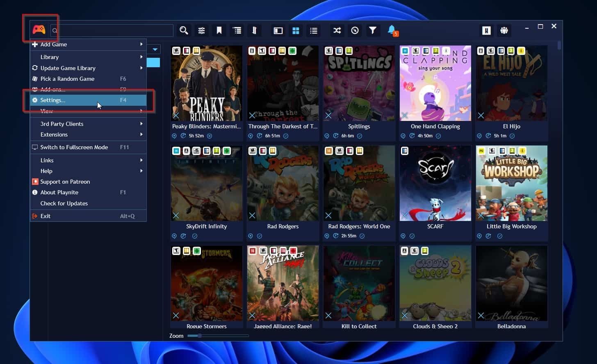Select the Clouds & Sheep 2 cover

[435, 283]
